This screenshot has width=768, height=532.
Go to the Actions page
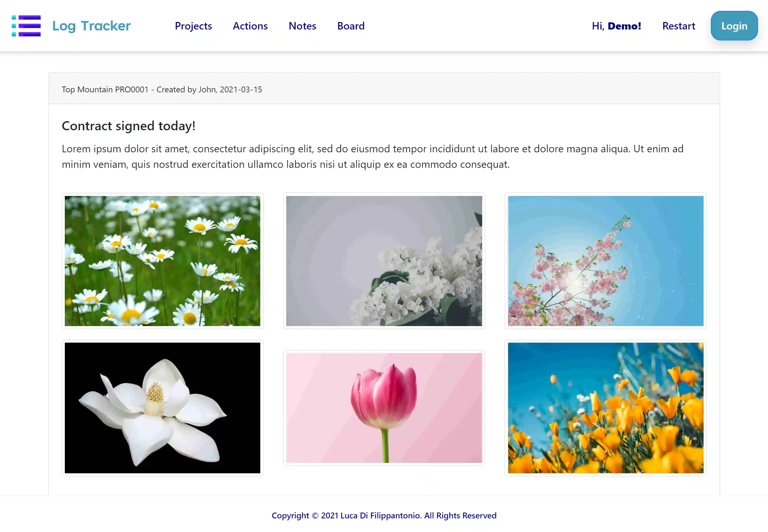250,26
